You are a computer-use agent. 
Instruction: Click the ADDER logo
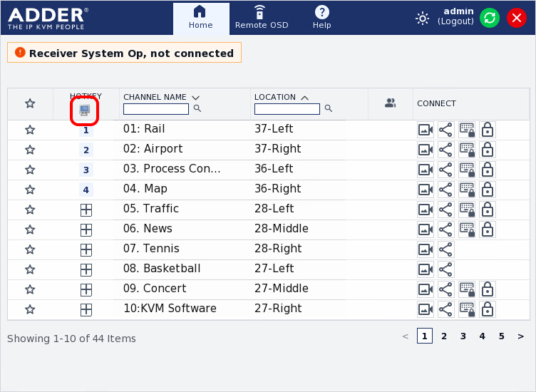(x=48, y=18)
